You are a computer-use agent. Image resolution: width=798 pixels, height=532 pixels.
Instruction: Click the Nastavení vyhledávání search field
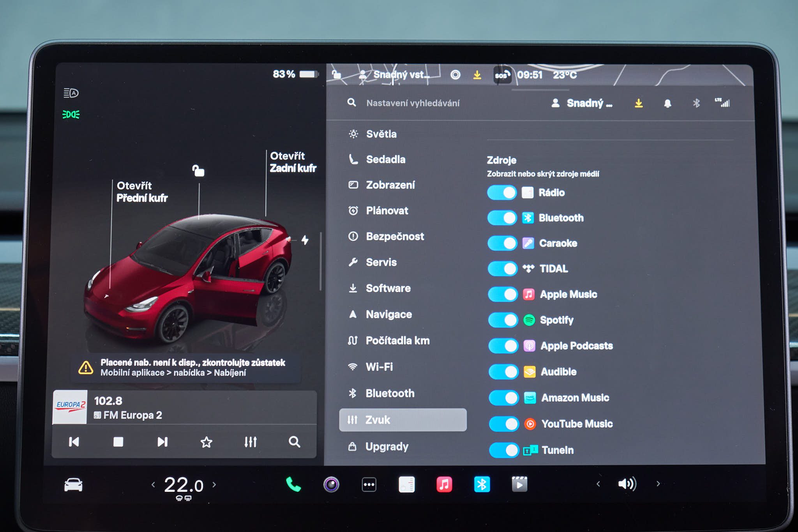[413, 103]
